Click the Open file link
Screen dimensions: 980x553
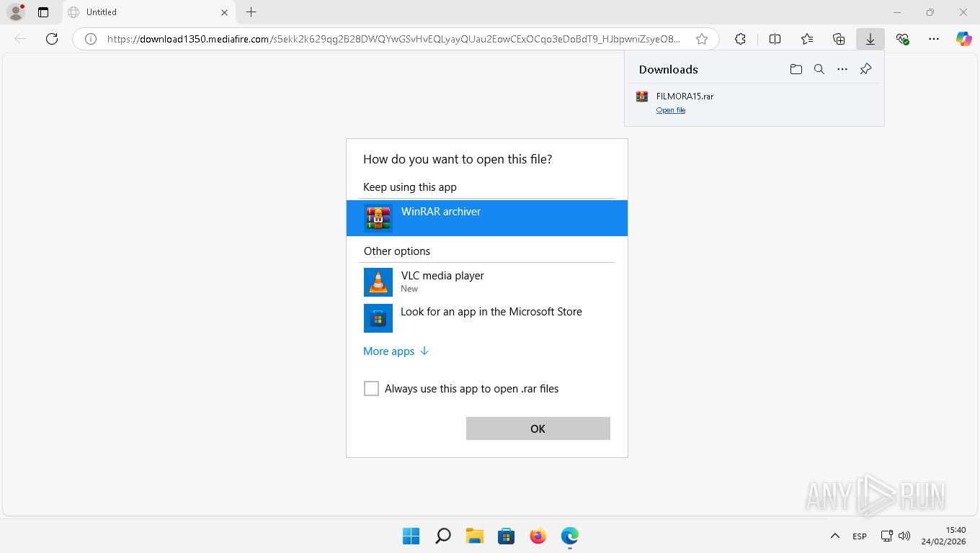pyautogui.click(x=670, y=110)
